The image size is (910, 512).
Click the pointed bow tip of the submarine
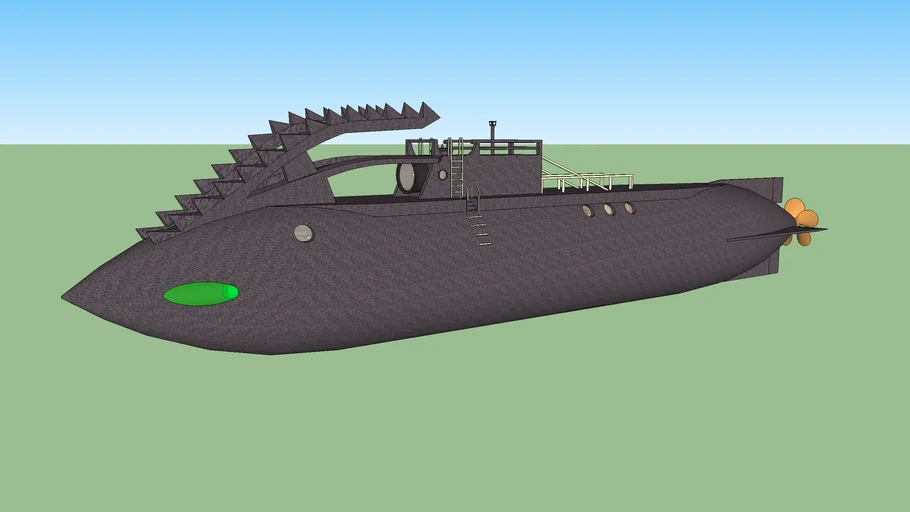pyautogui.click(x=66, y=296)
